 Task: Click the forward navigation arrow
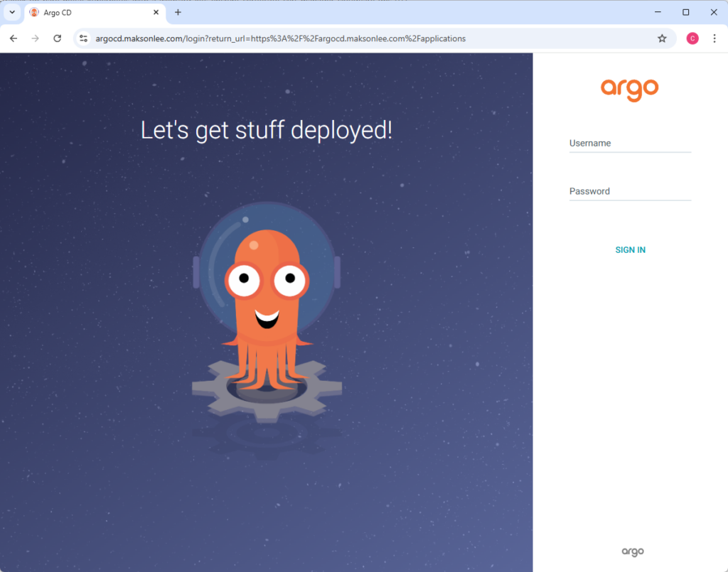pos(36,38)
